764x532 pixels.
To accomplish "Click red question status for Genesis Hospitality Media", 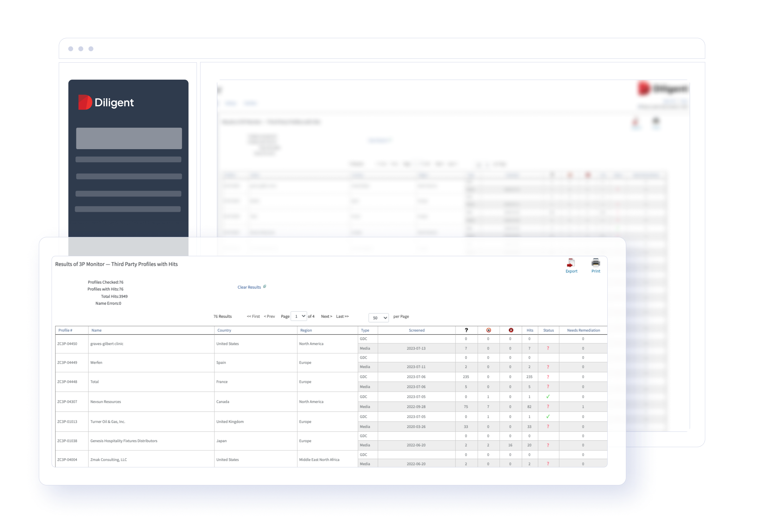I will pos(548,445).
